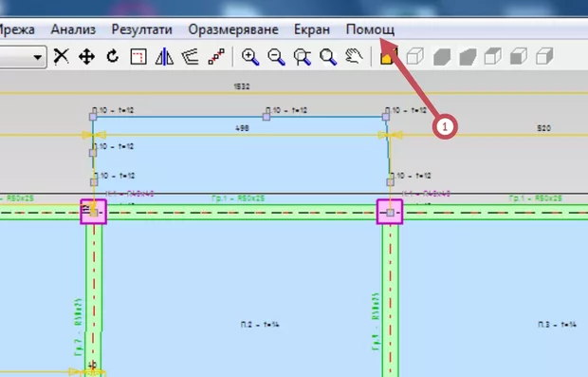Zoom in with the plus magnifier
This screenshot has height=377, width=588.
point(250,57)
